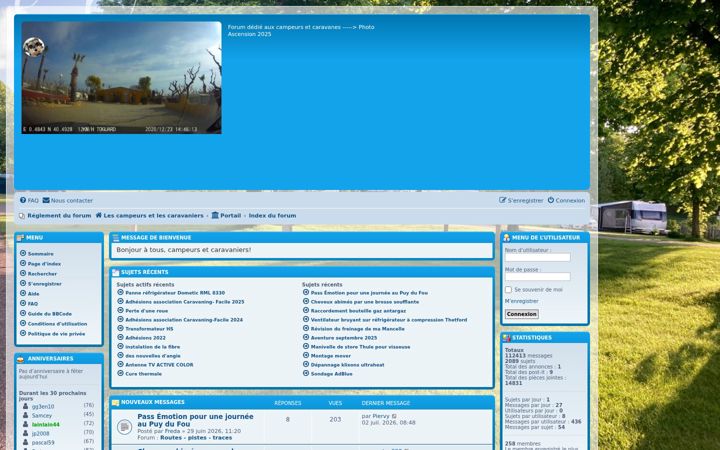This screenshot has width=720, height=450.
Task: Click bullet icon beside Sondage AdBlue
Action: coord(306,373)
